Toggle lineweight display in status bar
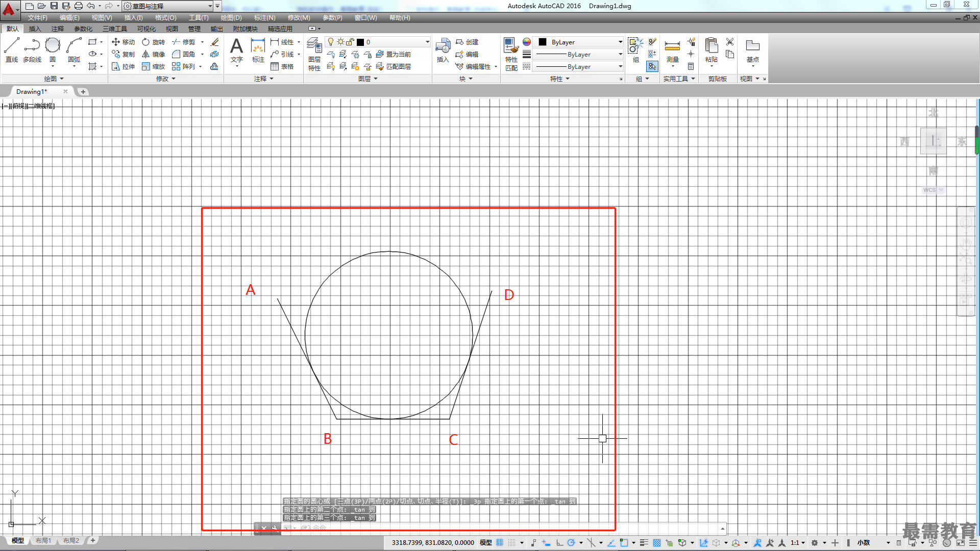 [x=644, y=543]
